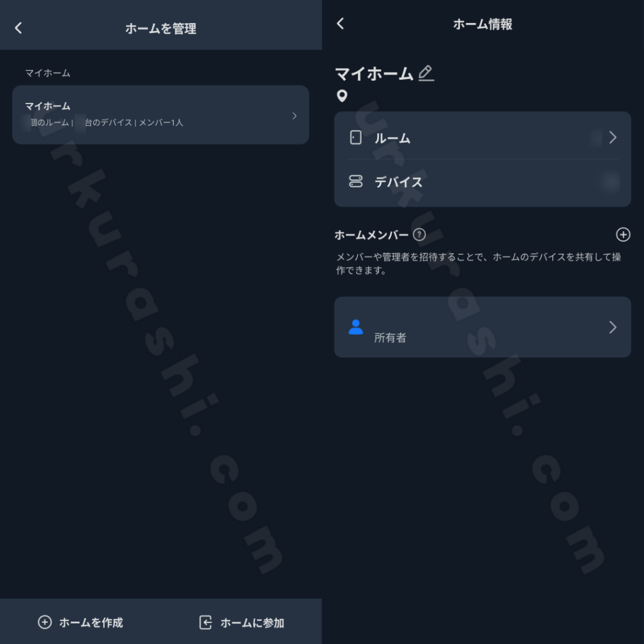Tap the plus icon for ホームを作成
Image resolution: width=644 pixels, height=644 pixels.
coord(45,622)
